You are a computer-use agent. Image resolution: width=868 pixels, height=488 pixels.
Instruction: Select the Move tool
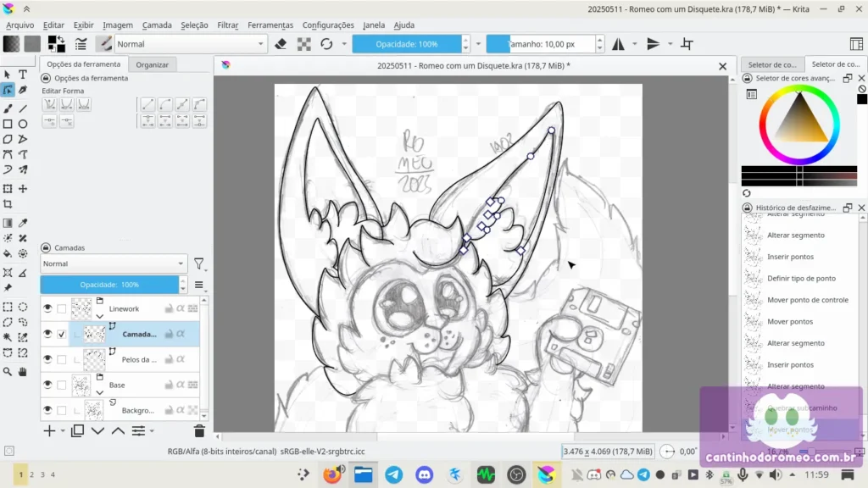tap(23, 189)
